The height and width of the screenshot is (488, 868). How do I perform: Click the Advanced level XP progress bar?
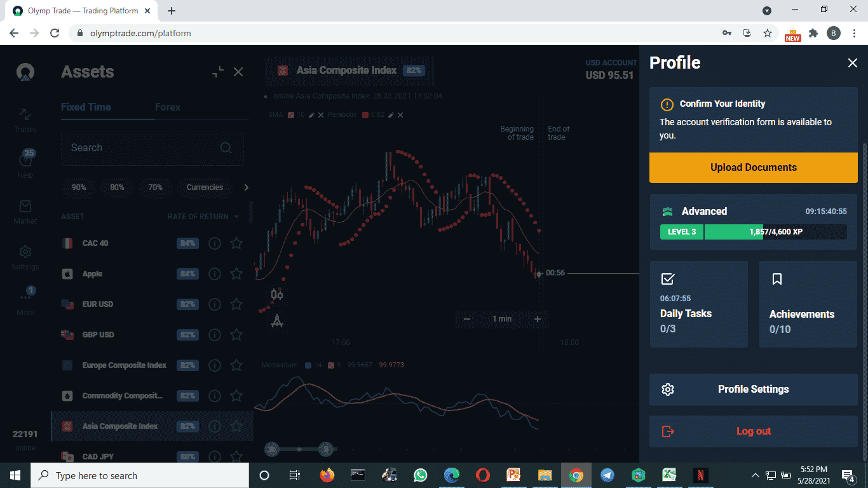coord(753,232)
